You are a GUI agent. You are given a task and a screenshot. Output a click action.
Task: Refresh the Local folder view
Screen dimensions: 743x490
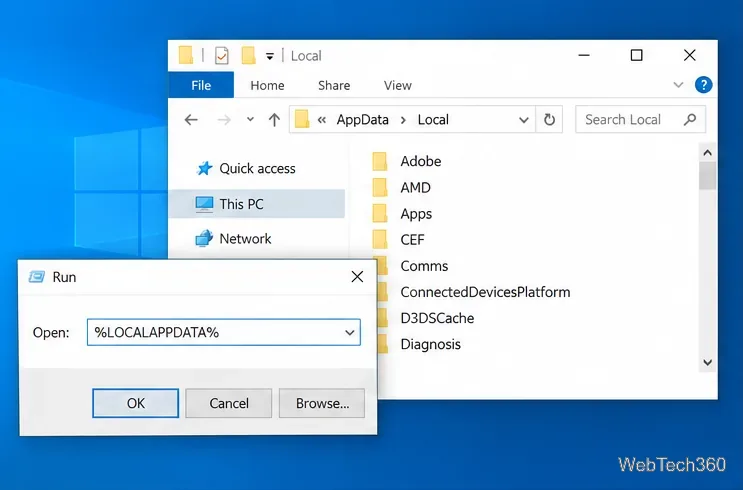[x=549, y=119]
